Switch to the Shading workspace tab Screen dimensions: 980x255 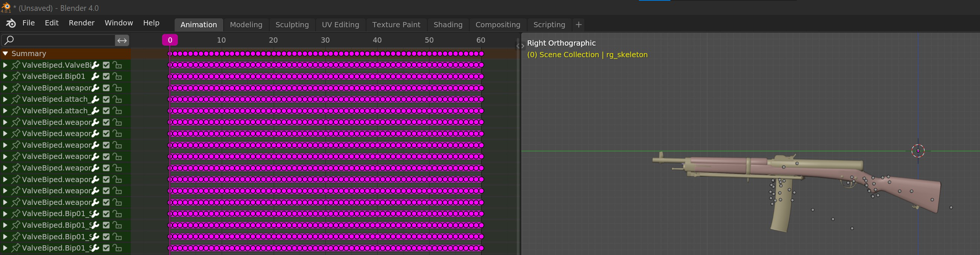(x=448, y=25)
